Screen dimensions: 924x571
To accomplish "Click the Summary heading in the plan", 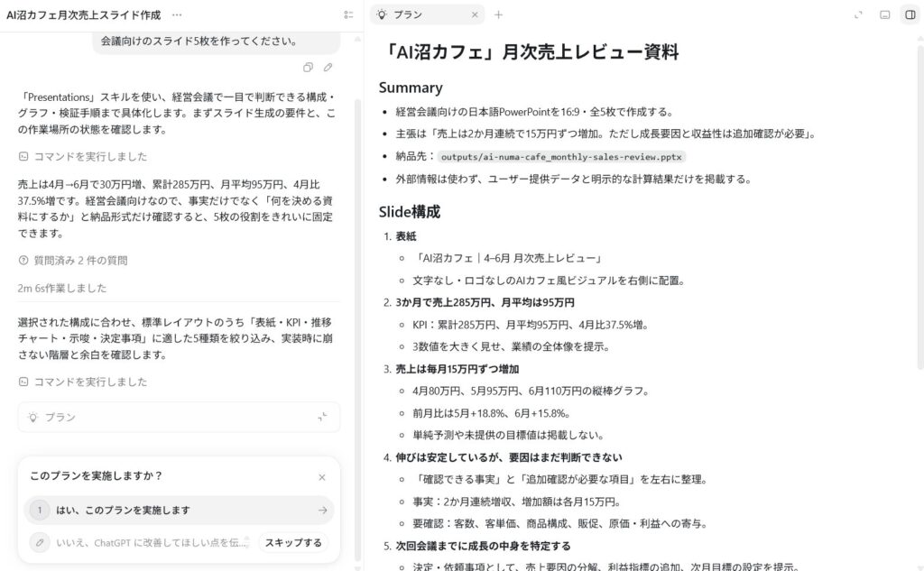I will (411, 87).
